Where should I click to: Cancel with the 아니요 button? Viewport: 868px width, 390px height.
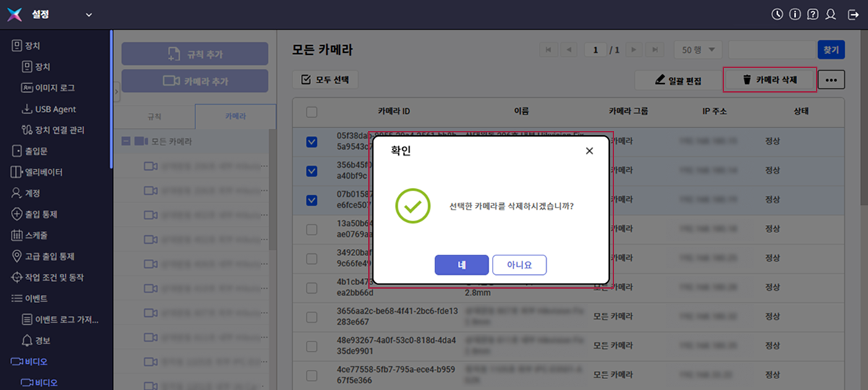(x=519, y=265)
